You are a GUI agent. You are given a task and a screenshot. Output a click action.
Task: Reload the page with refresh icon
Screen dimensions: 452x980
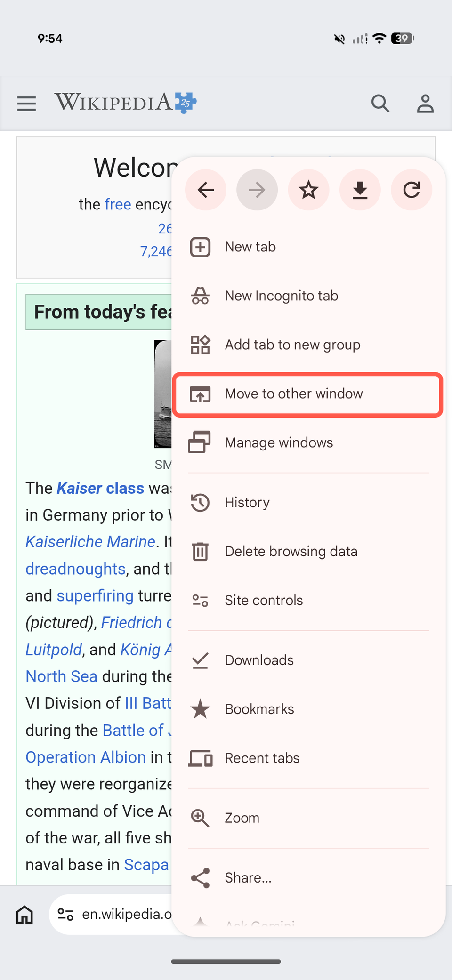(x=412, y=190)
